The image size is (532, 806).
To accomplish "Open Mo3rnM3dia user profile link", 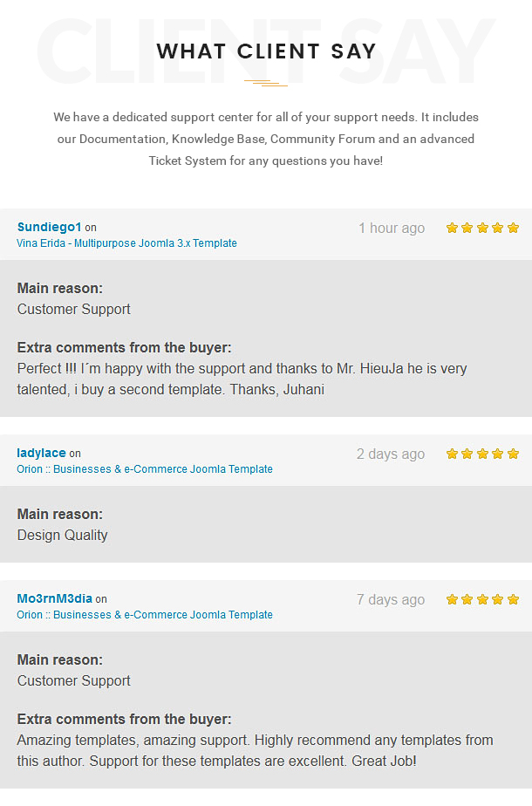I will (x=54, y=598).
